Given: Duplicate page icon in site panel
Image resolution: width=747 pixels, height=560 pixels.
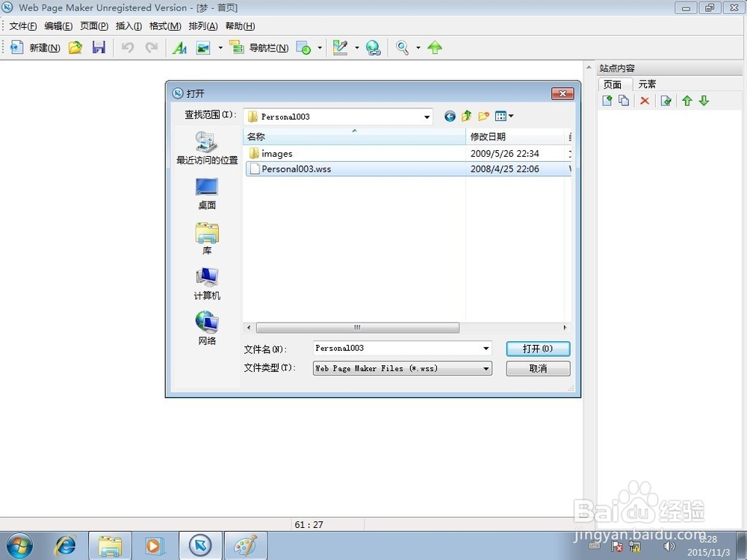Looking at the screenshot, I should [624, 101].
